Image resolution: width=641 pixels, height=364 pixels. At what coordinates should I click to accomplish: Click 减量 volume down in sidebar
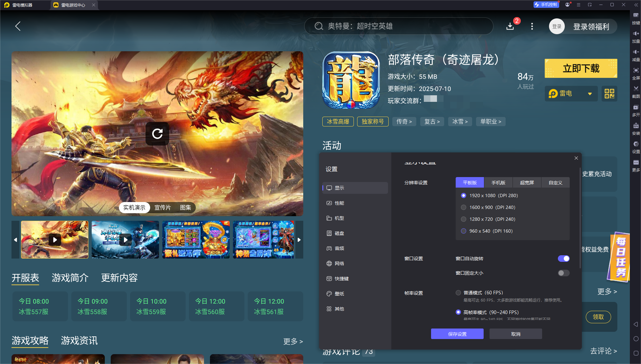[x=636, y=56]
